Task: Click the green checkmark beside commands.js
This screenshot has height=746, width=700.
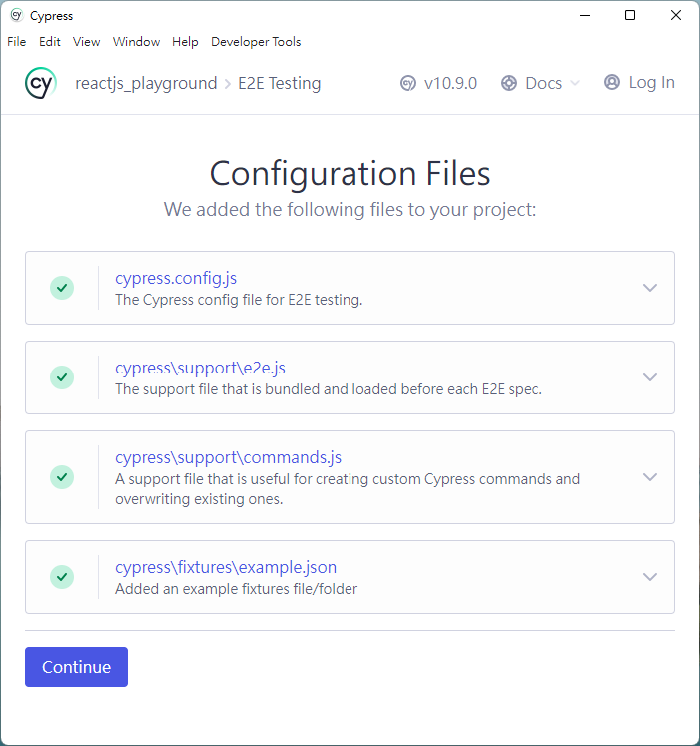Action: click(x=62, y=477)
